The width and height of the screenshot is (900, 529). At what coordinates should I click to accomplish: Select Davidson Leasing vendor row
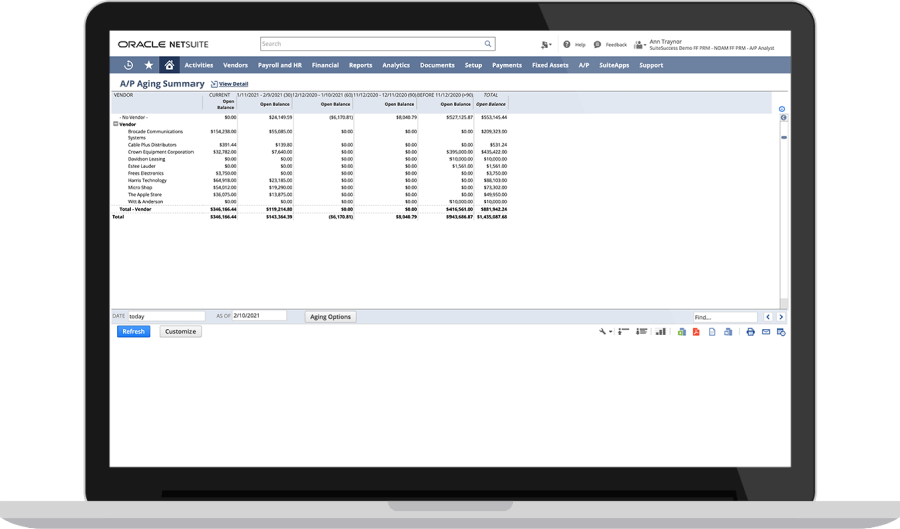(310, 159)
